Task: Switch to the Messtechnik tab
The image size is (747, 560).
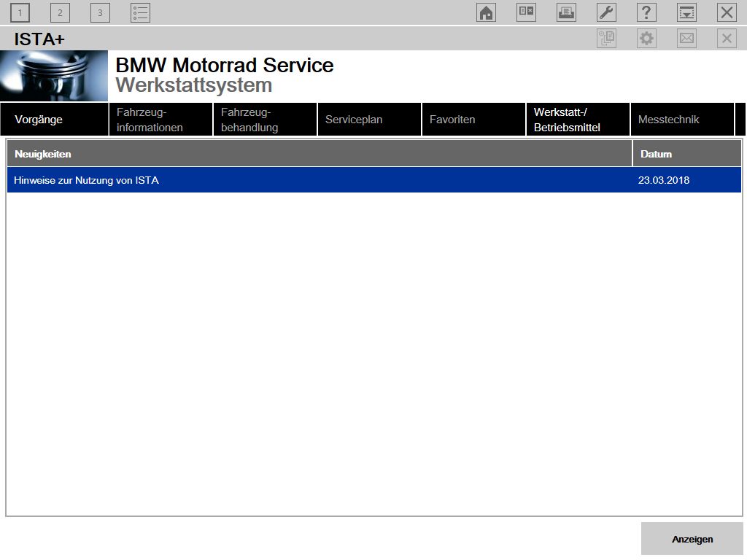Action: pyautogui.click(x=682, y=119)
